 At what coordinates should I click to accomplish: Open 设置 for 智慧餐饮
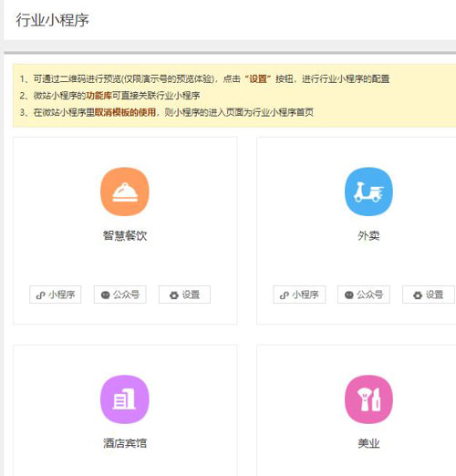click(x=184, y=295)
